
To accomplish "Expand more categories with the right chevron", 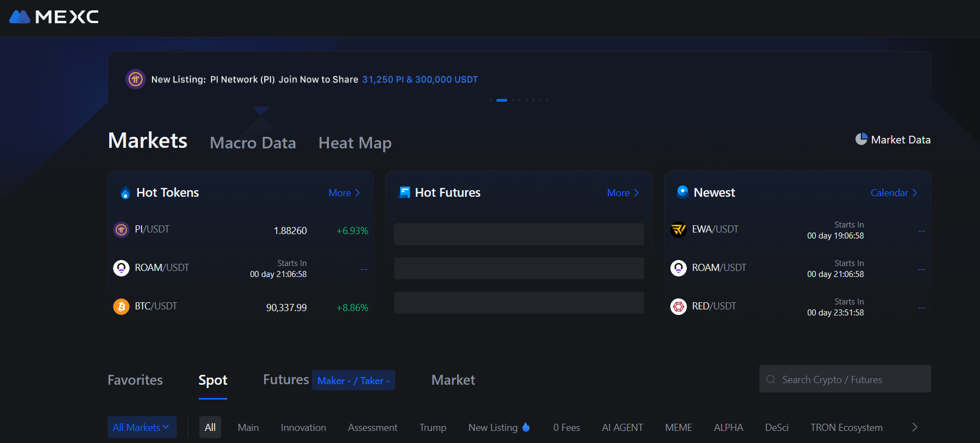I will pyautogui.click(x=915, y=427).
